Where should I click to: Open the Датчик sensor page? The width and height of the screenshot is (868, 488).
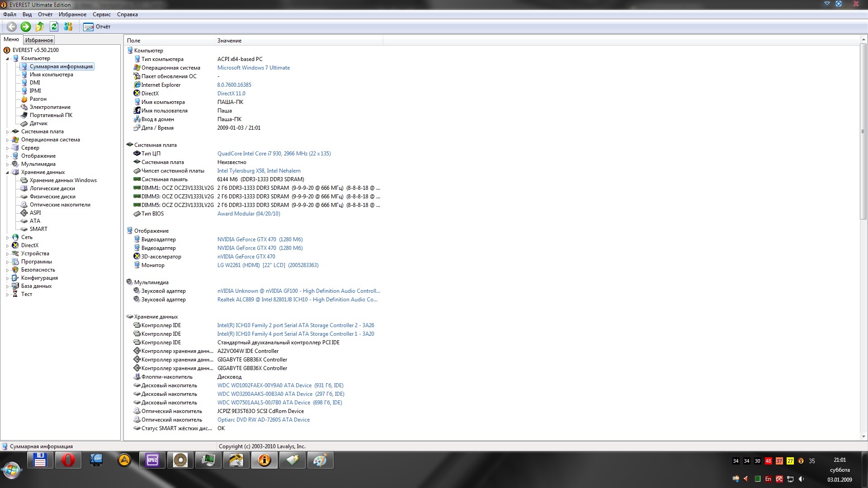click(x=38, y=123)
